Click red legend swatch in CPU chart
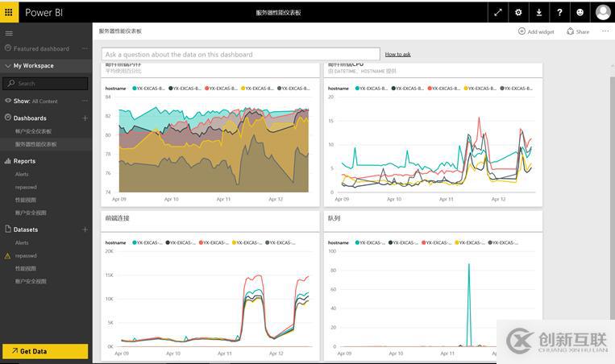615x364 pixels. (430, 88)
